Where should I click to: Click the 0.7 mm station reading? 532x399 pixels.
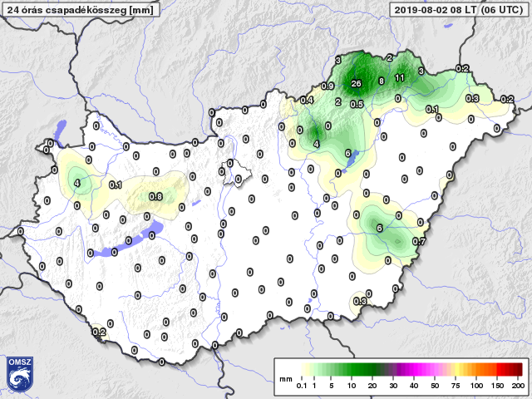(420, 242)
